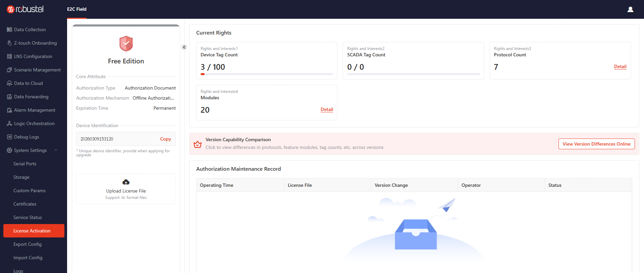644x273 pixels.
Task: Click License File column header
Action: (327, 185)
